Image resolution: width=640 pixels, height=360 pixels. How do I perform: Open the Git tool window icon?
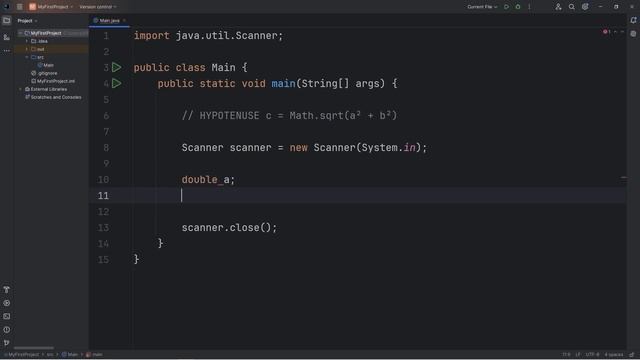(x=7, y=343)
